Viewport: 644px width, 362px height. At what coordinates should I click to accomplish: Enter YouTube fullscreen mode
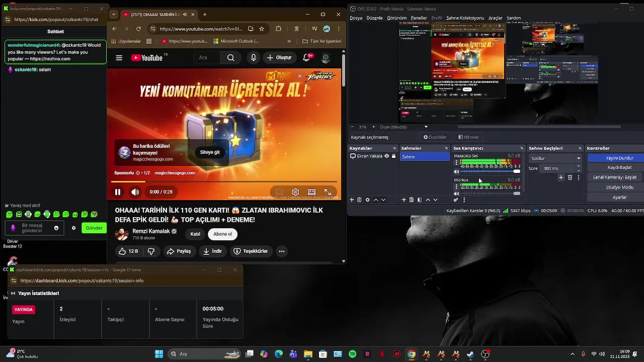click(328, 192)
